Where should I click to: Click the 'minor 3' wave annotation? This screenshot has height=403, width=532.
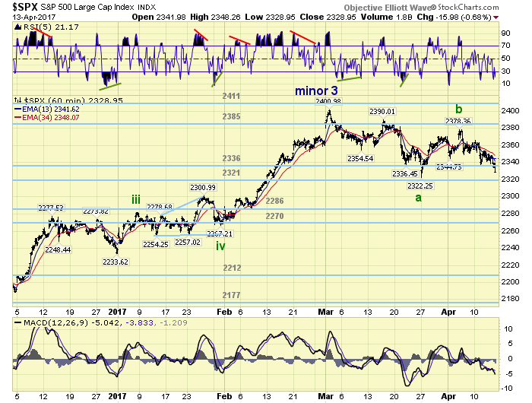click(x=316, y=91)
